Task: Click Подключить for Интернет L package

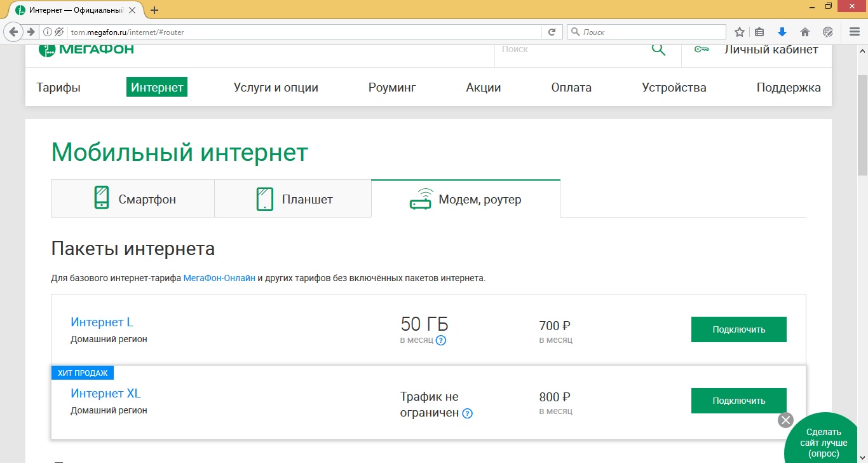Action: click(738, 329)
